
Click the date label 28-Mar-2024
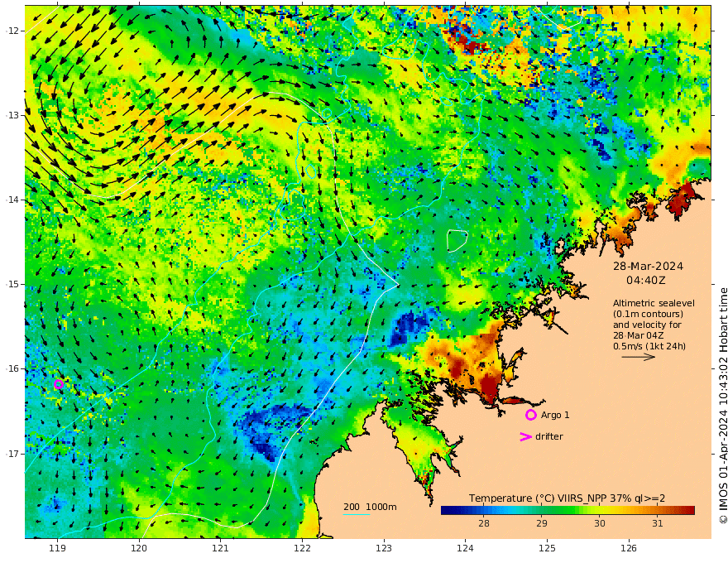point(648,266)
